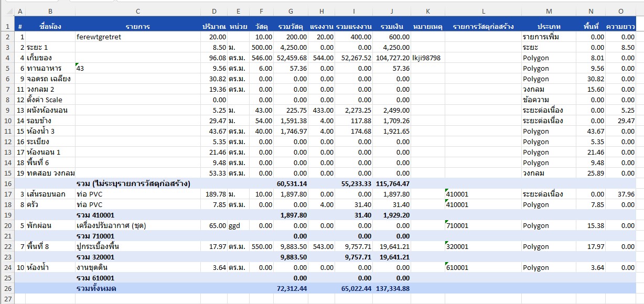Viewport: 644px width, 304px height.
Task: Select row 26 header
Action: point(7,288)
